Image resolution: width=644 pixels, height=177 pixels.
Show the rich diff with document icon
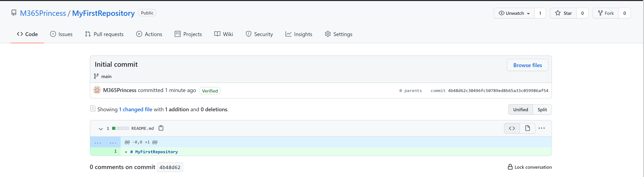(x=527, y=128)
